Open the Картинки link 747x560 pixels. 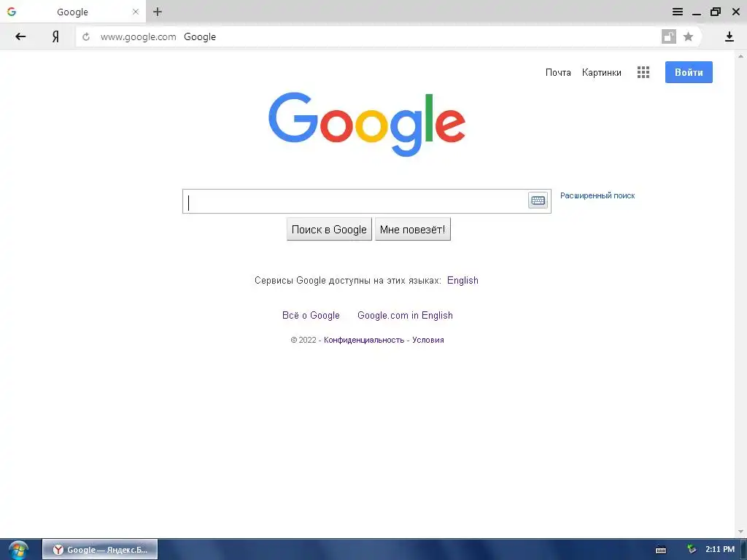[x=601, y=72]
